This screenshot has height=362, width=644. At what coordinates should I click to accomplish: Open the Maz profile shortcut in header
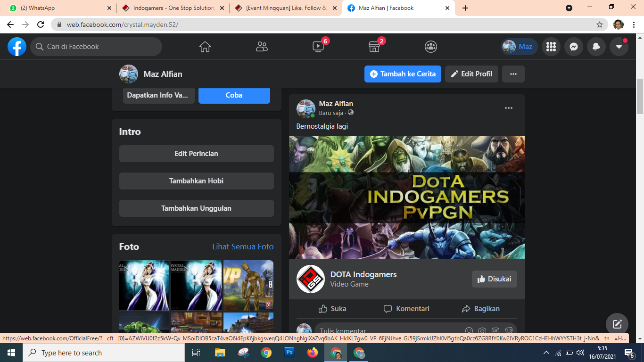tap(519, 47)
